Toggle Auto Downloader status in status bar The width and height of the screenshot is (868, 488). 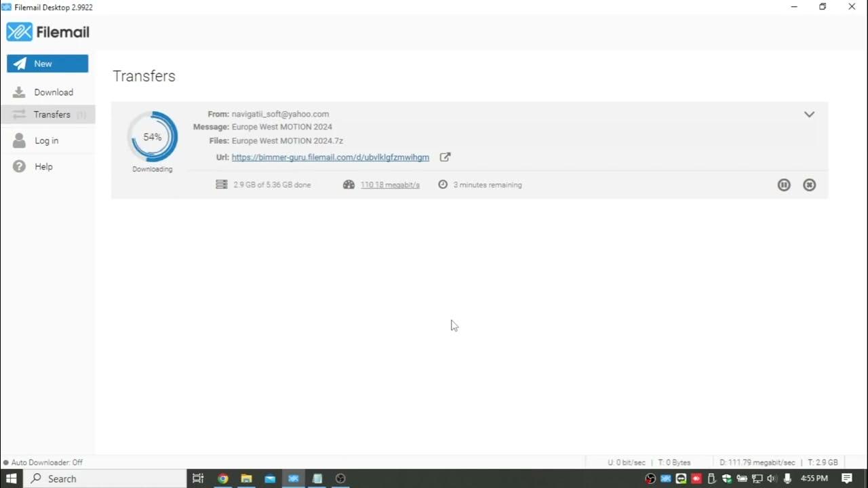(43, 462)
